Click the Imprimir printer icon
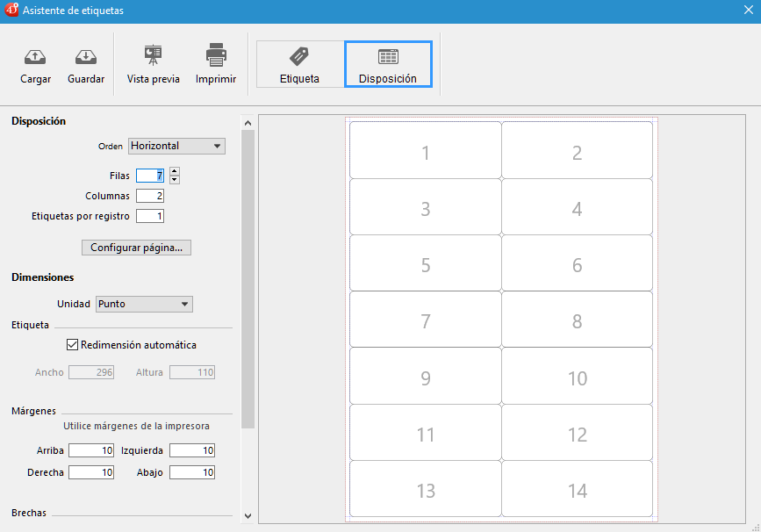Image resolution: width=761 pixels, height=532 pixels. pos(216,56)
